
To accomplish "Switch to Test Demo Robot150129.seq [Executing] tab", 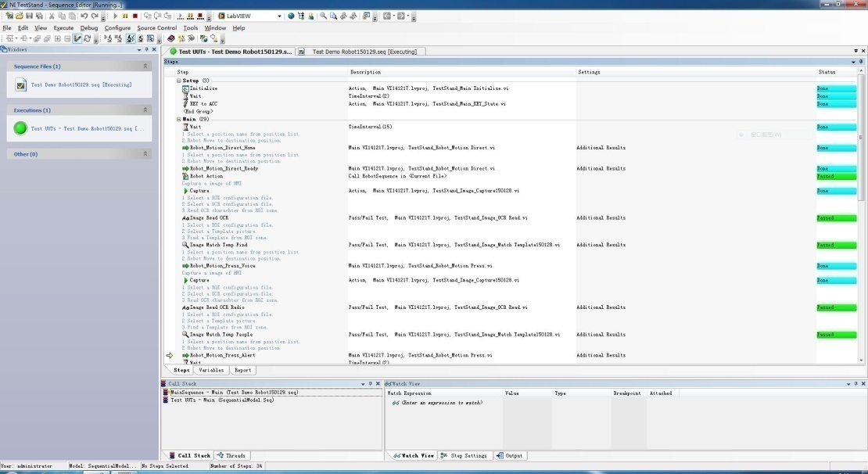I will 360,52.
